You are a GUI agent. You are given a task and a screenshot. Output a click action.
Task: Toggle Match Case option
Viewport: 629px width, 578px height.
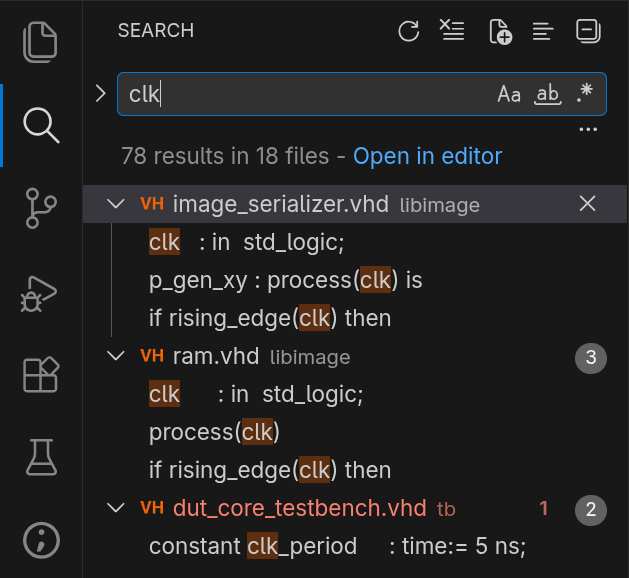(509, 94)
